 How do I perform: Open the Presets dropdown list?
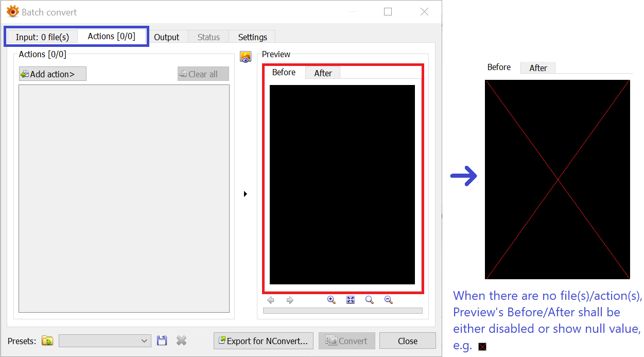point(105,341)
